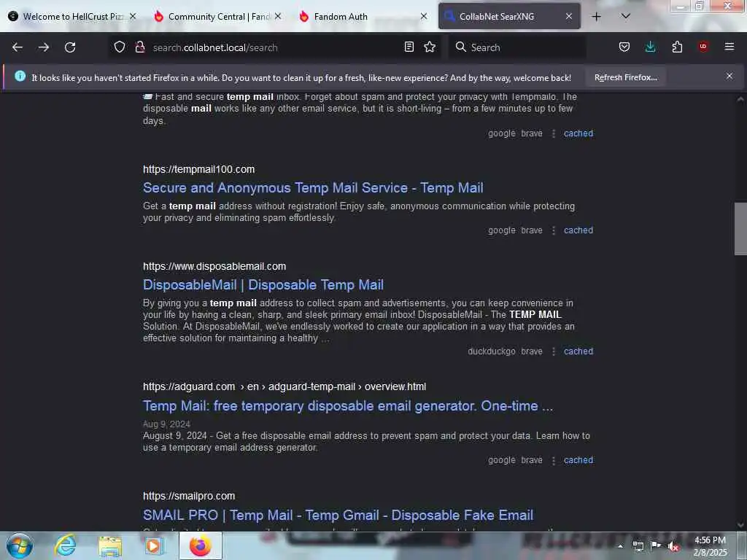This screenshot has width=747, height=560.
Task: Open cached link for DisposableMail result
Action: pyautogui.click(x=578, y=351)
